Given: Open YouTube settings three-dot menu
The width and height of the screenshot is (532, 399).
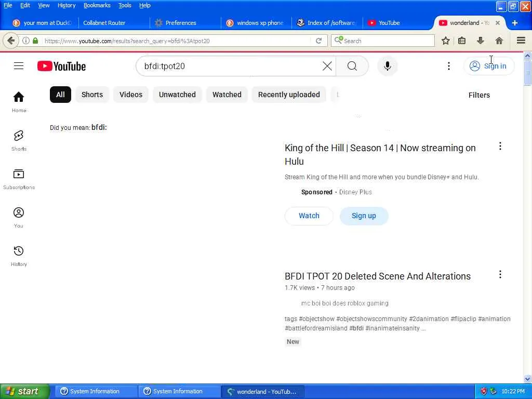Looking at the screenshot, I should point(448,66).
